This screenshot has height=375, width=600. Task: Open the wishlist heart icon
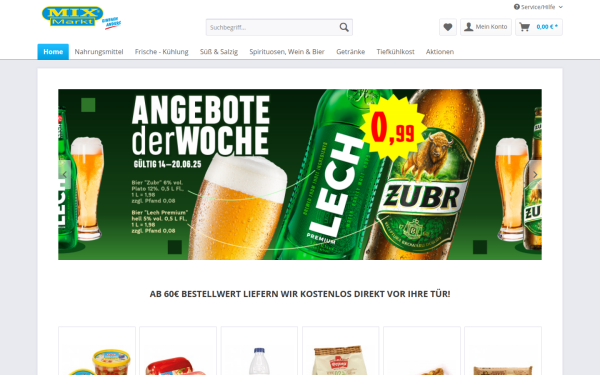coord(448,27)
